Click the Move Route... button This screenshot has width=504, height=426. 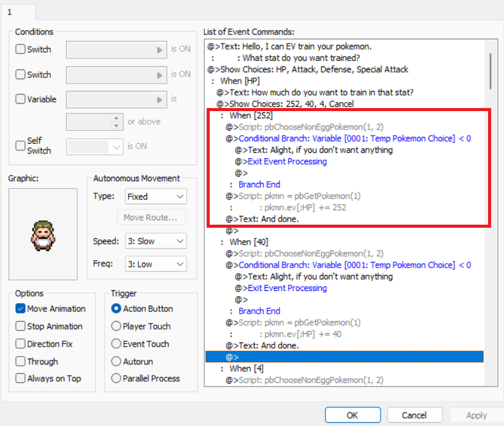[151, 217]
